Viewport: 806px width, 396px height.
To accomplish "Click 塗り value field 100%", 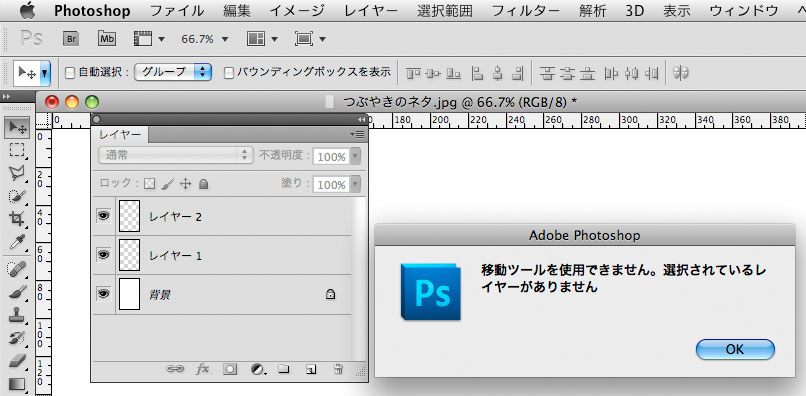I will tap(331, 184).
